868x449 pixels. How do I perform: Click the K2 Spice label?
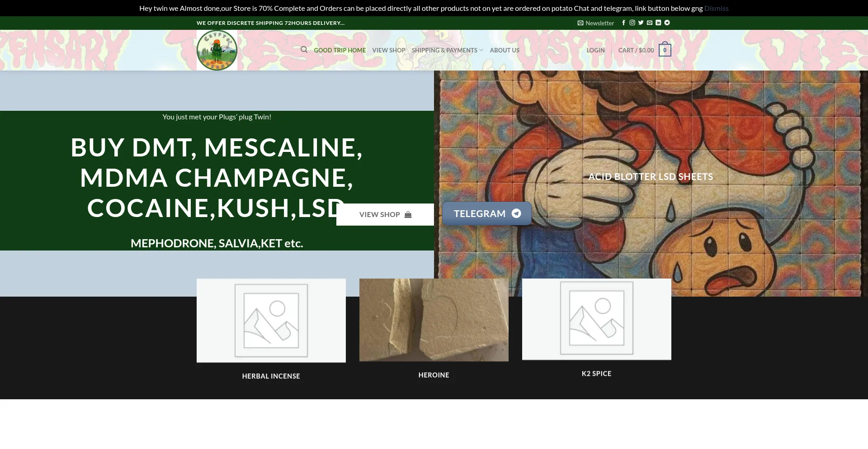pos(597,373)
